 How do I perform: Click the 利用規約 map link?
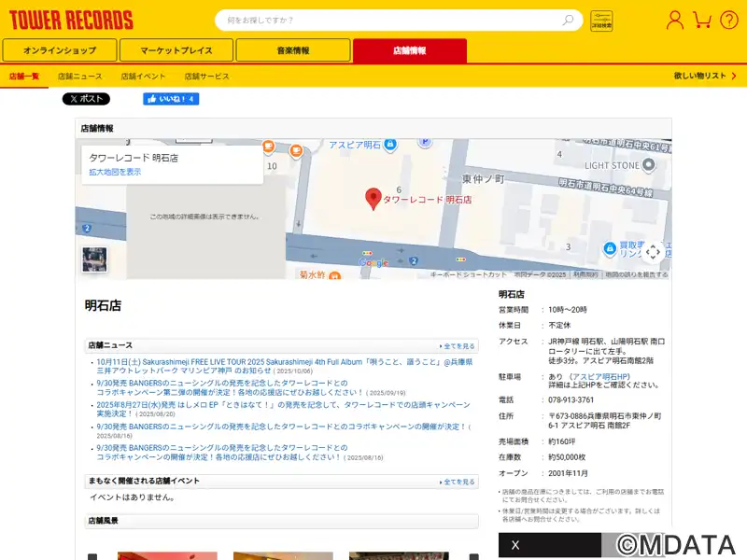tap(585, 274)
